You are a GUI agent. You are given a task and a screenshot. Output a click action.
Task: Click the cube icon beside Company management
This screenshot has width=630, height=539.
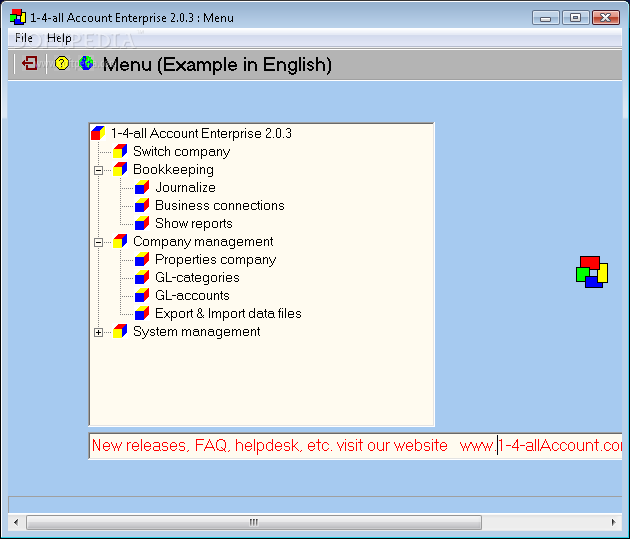coord(120,241)
